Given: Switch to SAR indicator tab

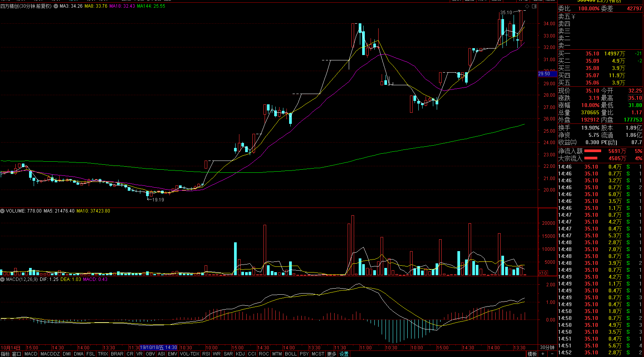Looking at the screenshot, I should [x=228, y=354].
